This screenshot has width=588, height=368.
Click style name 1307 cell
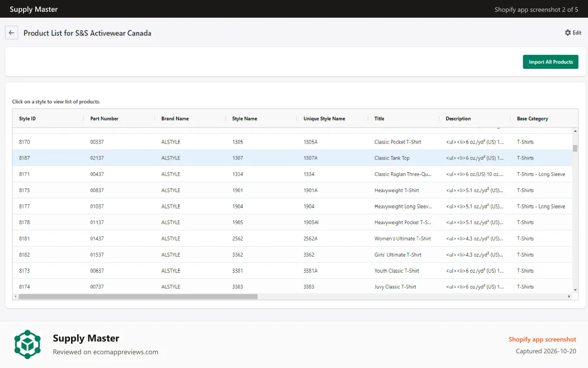coord(238,158)
